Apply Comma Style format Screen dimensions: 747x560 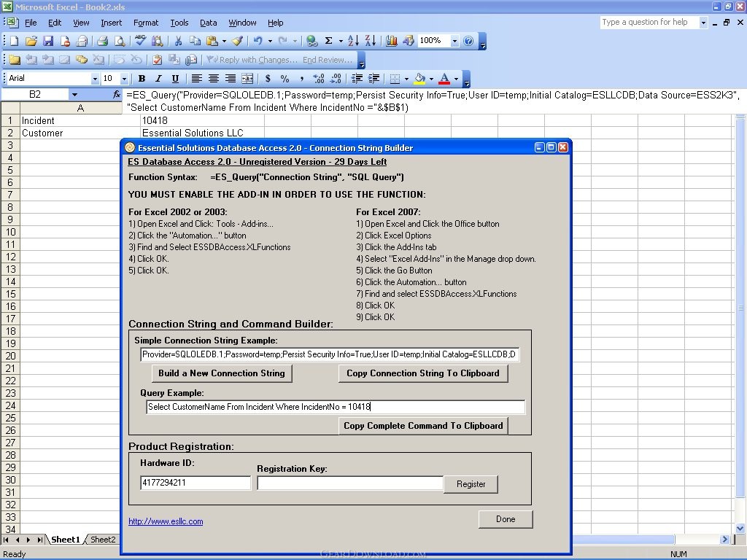pos(301,79)
